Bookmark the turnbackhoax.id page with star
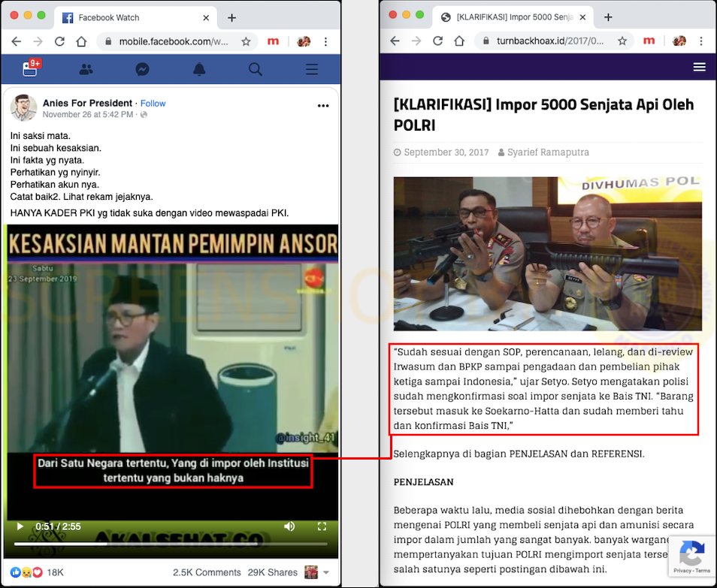This screenshot has width=717, height=588. coord(622,41)
